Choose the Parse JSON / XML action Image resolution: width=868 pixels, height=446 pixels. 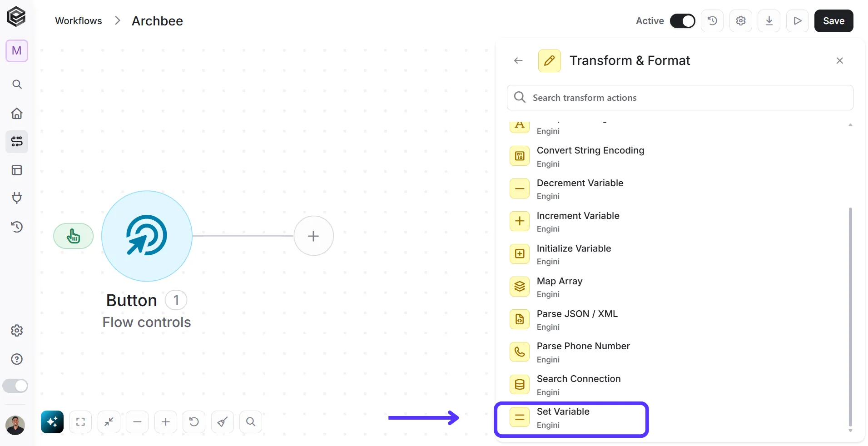(677, 320)
